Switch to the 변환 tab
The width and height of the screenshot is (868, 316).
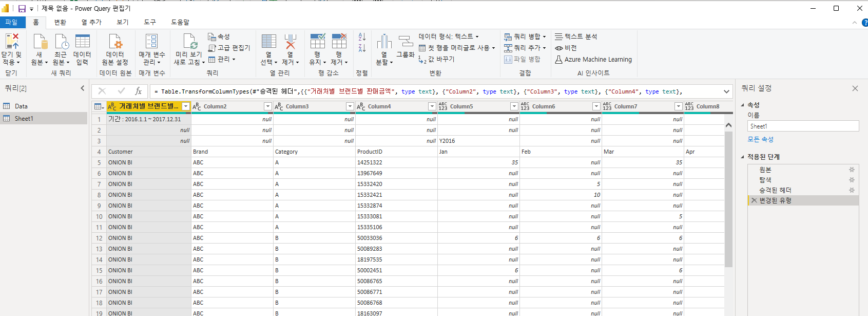click(x=60, y=22)
